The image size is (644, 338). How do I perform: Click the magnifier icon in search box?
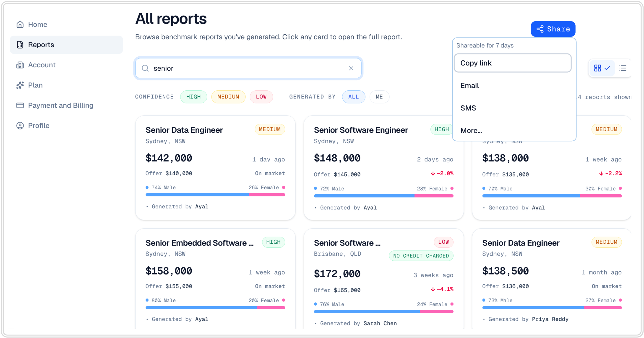click(x=145, y=68)
